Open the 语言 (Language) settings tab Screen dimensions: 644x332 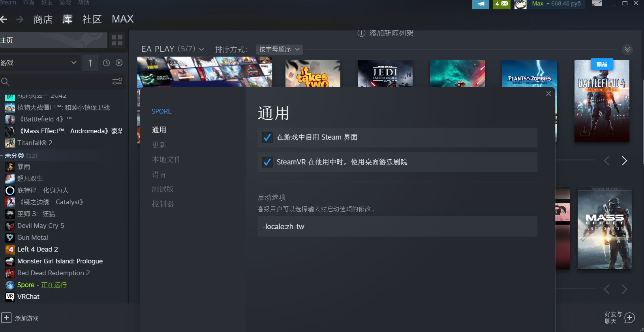coord(159,175)
